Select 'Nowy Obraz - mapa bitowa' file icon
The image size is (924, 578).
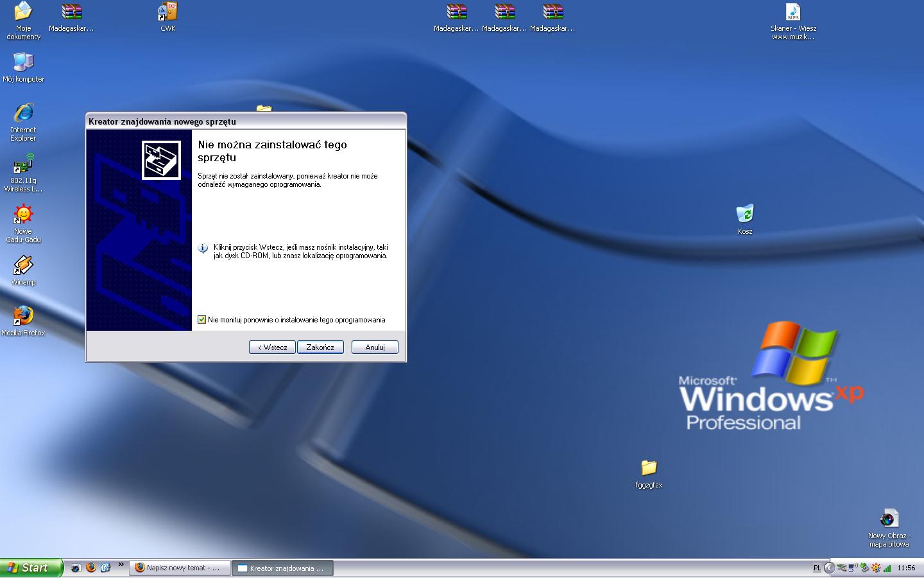click(x=889, y=528)
